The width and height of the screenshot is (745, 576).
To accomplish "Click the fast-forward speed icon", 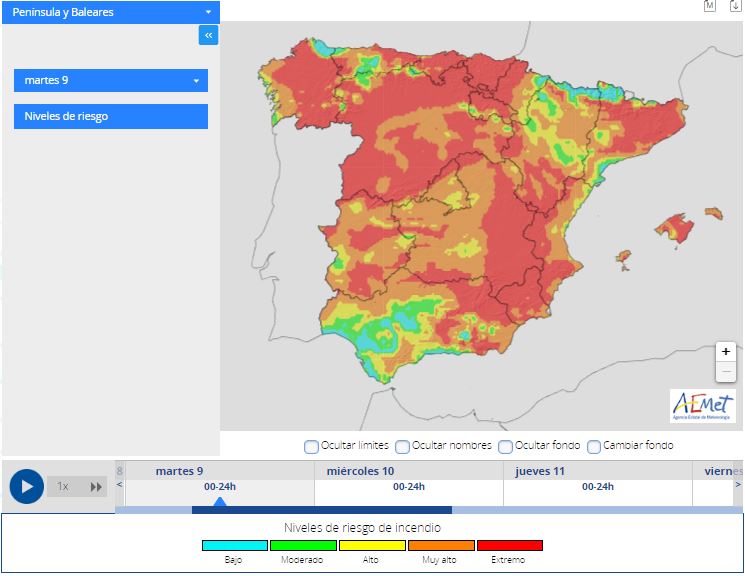I will pyautogui.click(x=96, y=487).
